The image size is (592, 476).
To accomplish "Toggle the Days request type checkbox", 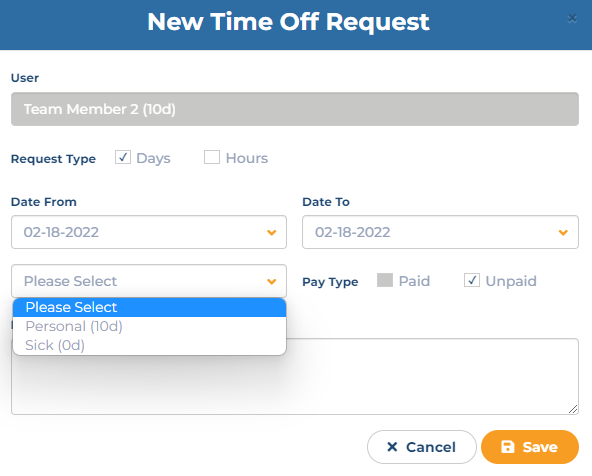I will click(x=123, y=157).
